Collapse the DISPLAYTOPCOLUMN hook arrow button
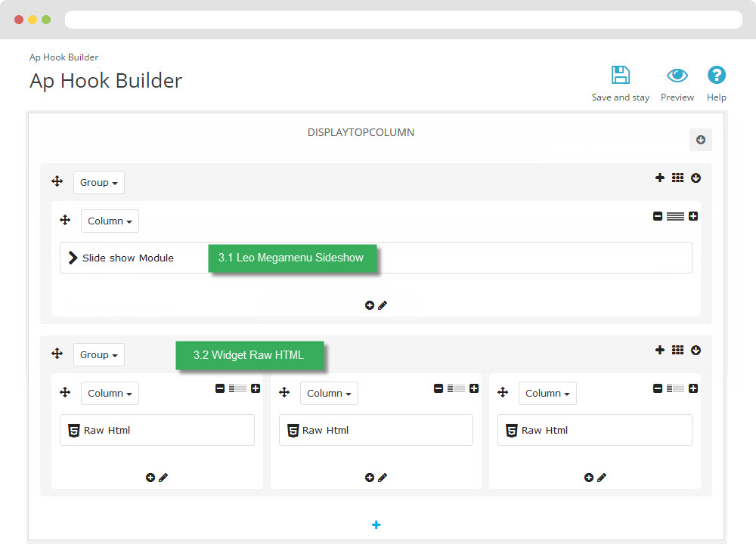 point(701,140)
